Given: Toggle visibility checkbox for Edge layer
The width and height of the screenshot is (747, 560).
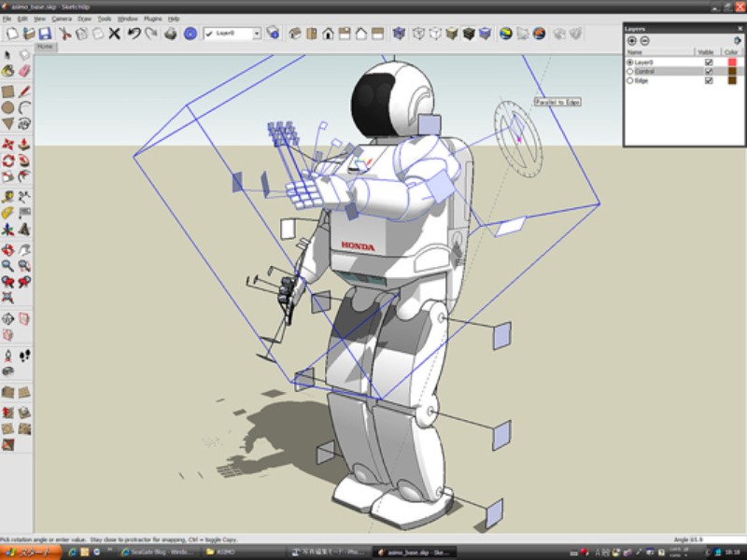Looking at the screenshot, I should [709, 80].
